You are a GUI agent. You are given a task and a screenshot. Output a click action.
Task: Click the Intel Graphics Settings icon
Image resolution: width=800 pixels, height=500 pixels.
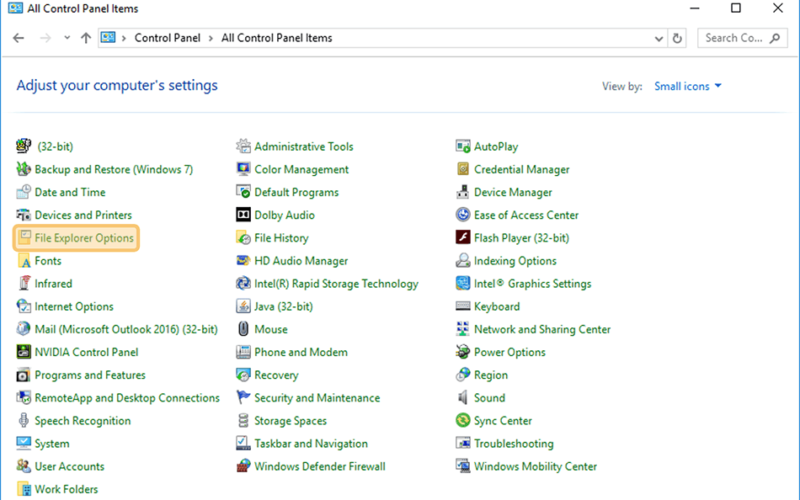(463, 283)
